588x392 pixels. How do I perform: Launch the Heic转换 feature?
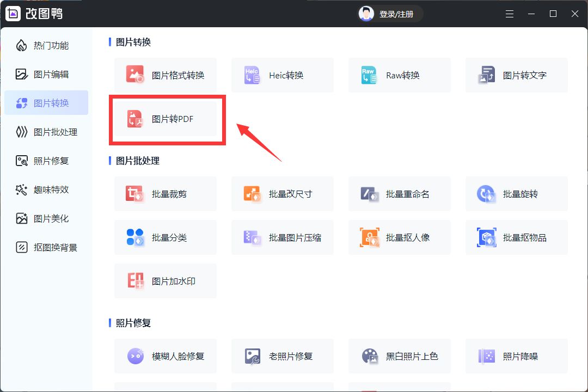pyautogui.click(x=282, y=75)
